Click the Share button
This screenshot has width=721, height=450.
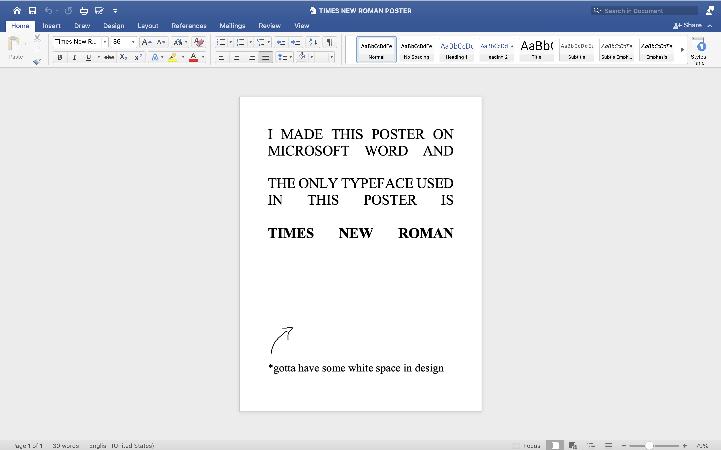click(688, 26)
